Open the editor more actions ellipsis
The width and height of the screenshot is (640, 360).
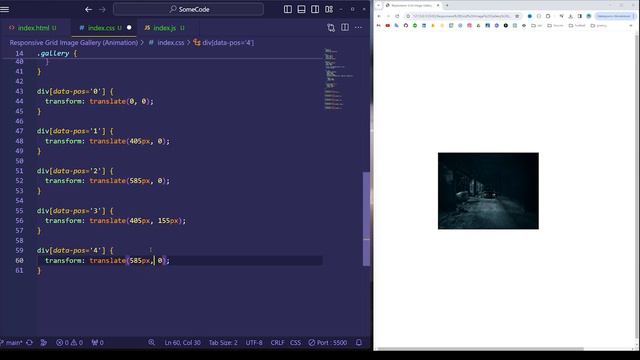358,27
